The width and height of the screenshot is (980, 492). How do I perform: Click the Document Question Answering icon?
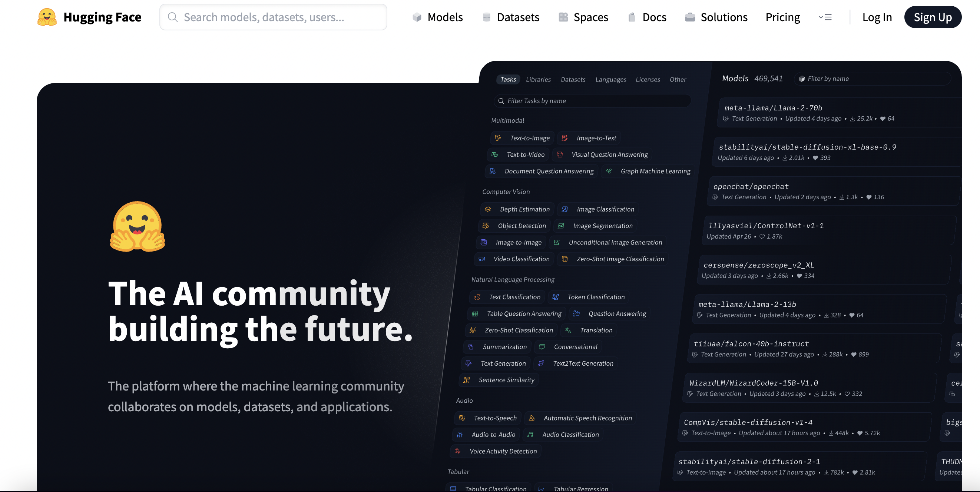coord(492,171)
